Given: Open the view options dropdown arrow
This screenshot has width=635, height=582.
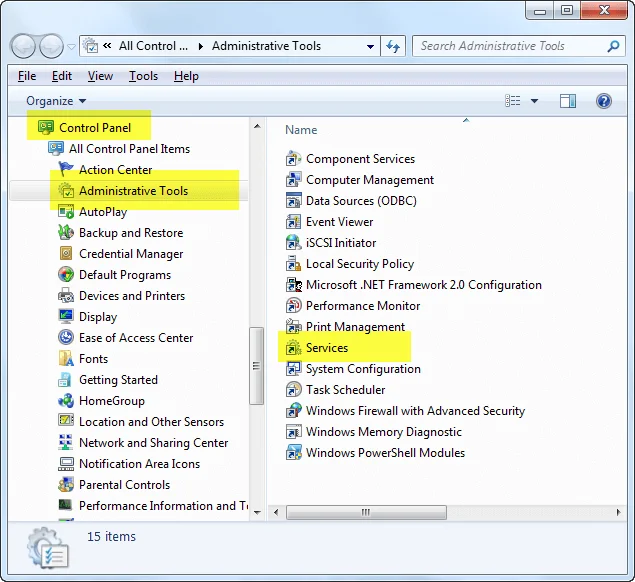Looking at the screenshot, I should (x=535, y=101).
